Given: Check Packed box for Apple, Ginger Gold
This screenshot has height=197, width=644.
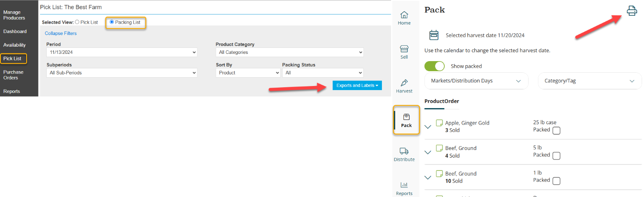Looking at the screenshot, I should (x=556, y=131).
